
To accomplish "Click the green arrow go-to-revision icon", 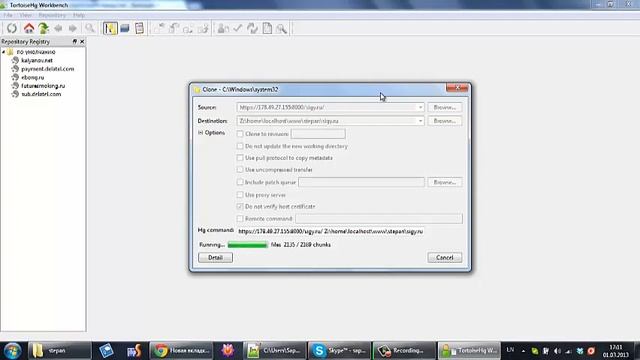I will click(x=43, y=28).
